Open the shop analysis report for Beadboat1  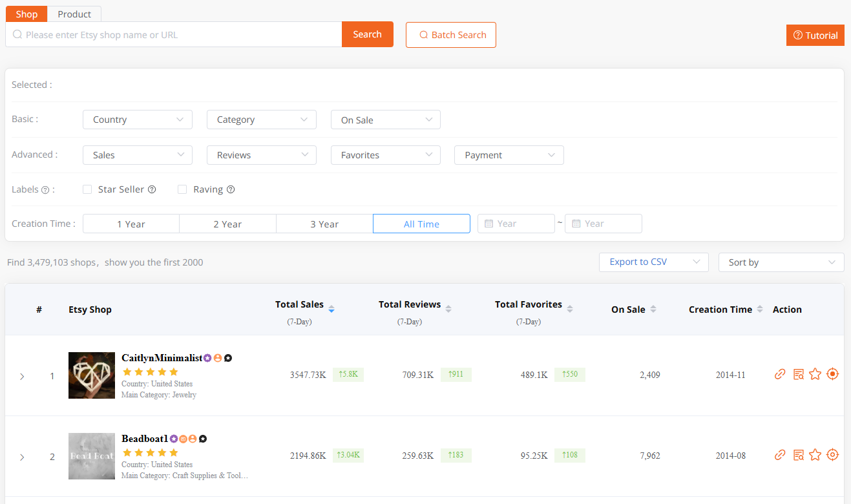click(797, 455)
